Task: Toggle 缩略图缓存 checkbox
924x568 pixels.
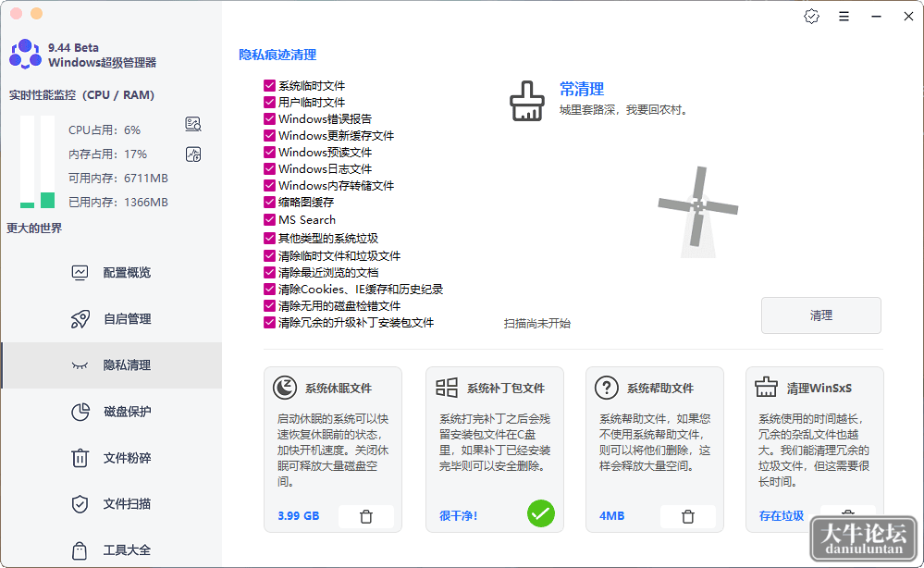Action: [269, 202]
